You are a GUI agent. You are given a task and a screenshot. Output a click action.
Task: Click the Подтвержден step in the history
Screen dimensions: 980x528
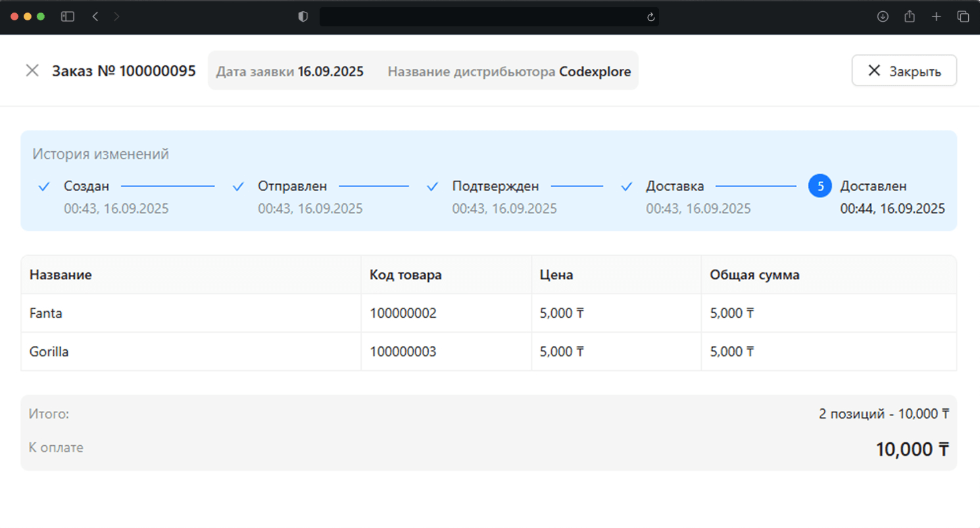click(x=495, y=187)
